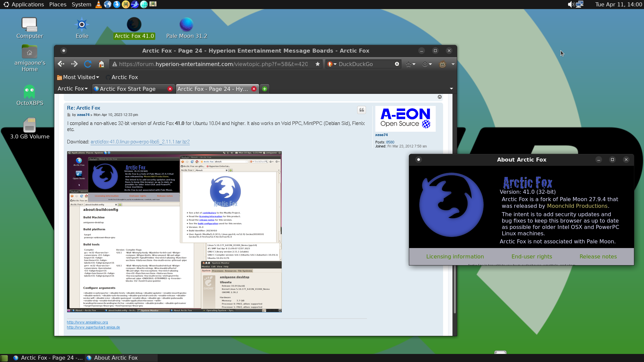Close the Arctic Fox - Page 24 tab
Image resolution: width=644 pixels, height=362 pixels.
pos(254,89)
